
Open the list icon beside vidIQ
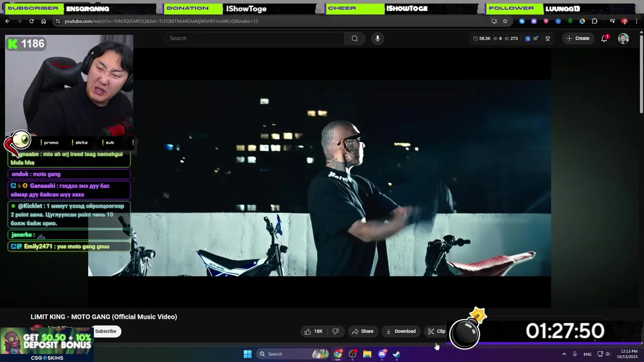point(536,38)
